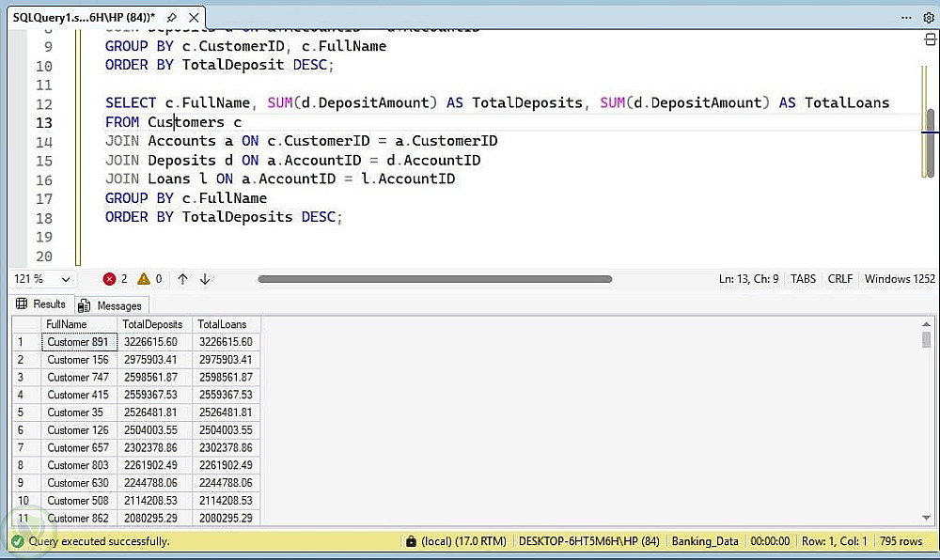This screenshot has width=940, height=560.
Task: Select cell Customer 415
Action: (x=79, y=395)
